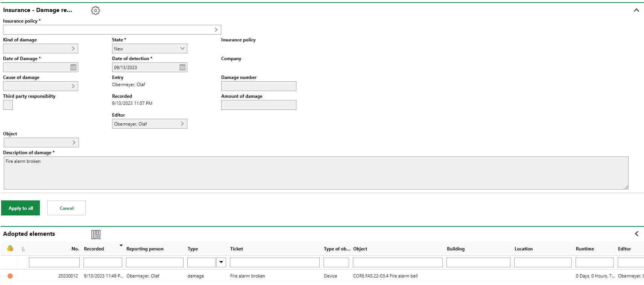Open Insurance policy selection arrow
644x285 pixels.
(x=216, y=30)
